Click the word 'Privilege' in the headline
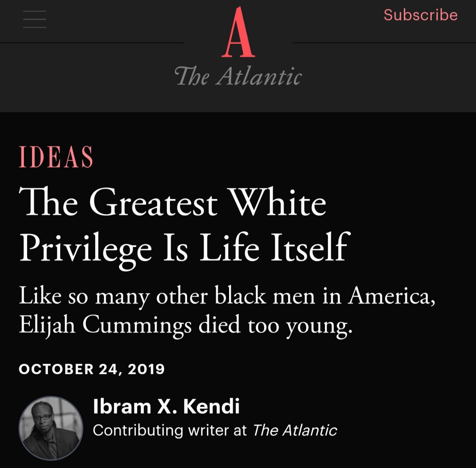This screenshot has height=468, width=476. coord(86,248)
